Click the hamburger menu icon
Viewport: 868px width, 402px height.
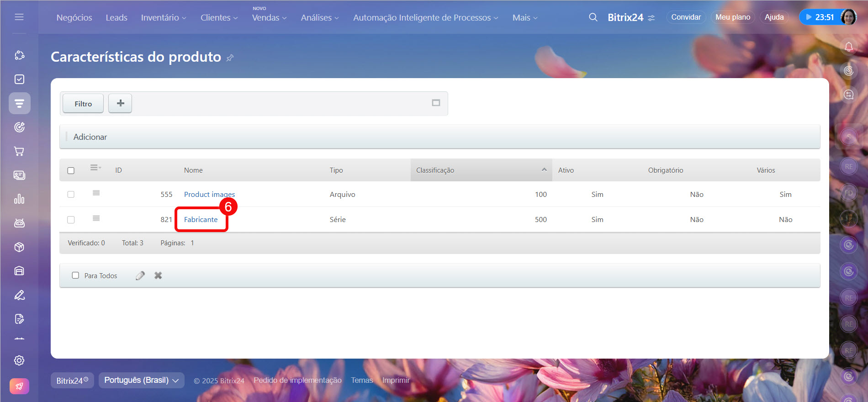pyautogui.click(x=19, y=17)
